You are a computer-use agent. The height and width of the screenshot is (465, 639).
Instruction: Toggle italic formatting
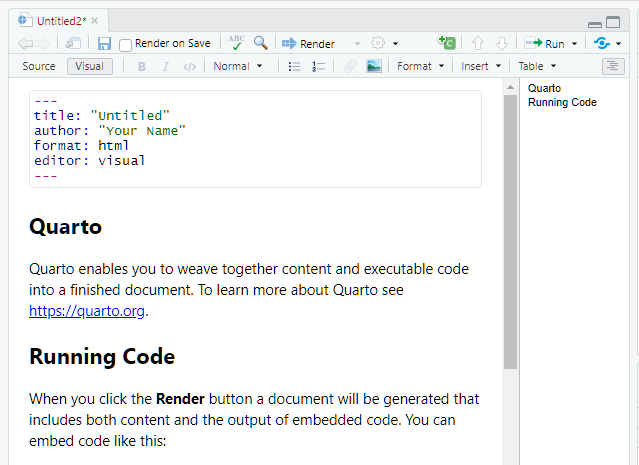165,66
